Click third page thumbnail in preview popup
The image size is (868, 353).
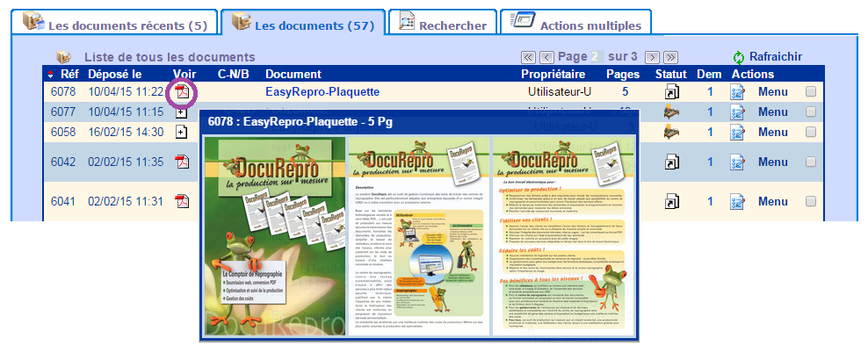(562, 236)
